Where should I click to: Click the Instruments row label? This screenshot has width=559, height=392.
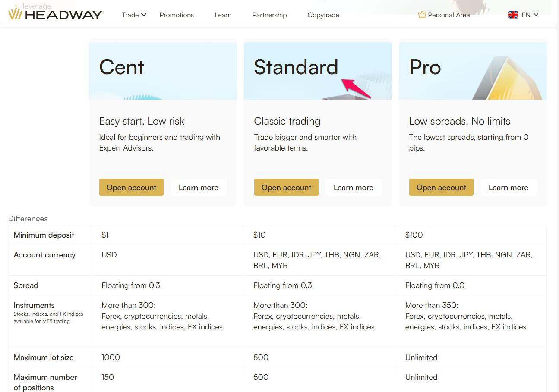(34, 305)
